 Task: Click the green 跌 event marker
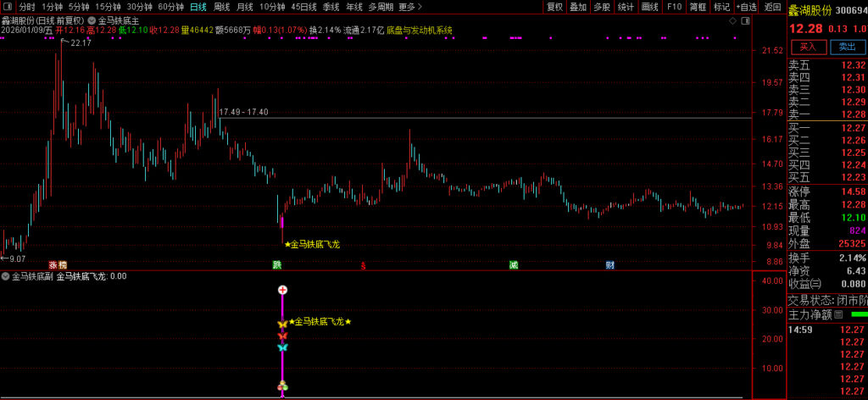(x=276, y=265)
